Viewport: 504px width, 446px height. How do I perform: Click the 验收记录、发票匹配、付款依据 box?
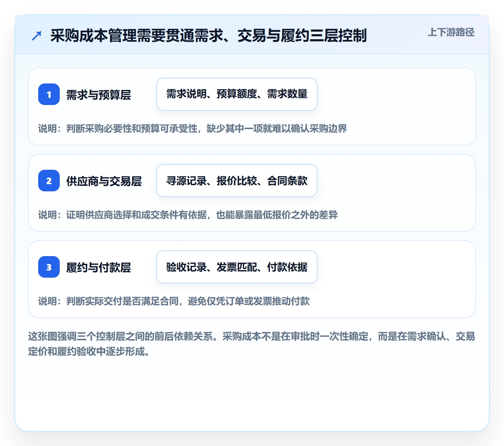point(237,267)
